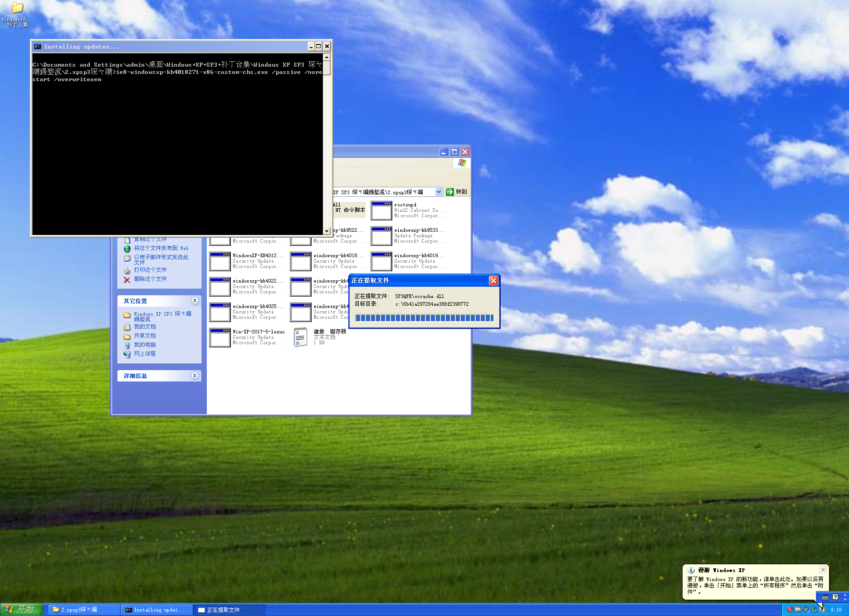The width and height of the screenshot is (849, 616).
Task: Open 网上邻居 in other places
Action: pos(145,354)
